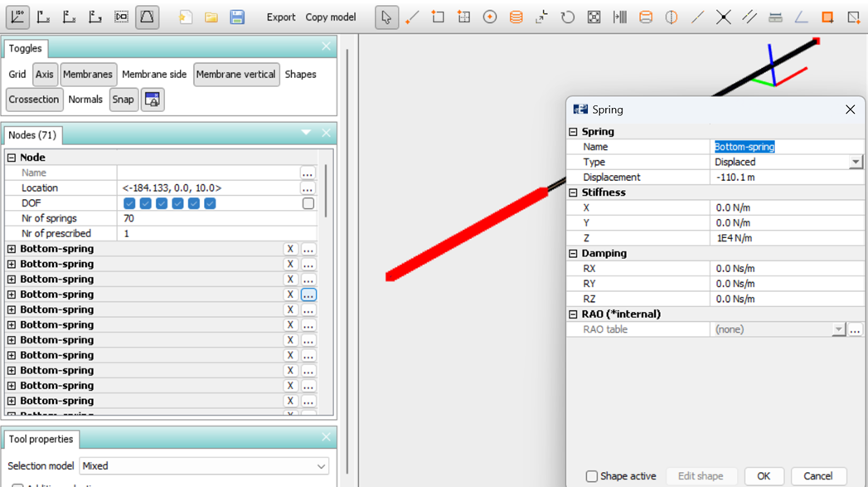Switch to the Z-Y axis view

tap(95, 17)
